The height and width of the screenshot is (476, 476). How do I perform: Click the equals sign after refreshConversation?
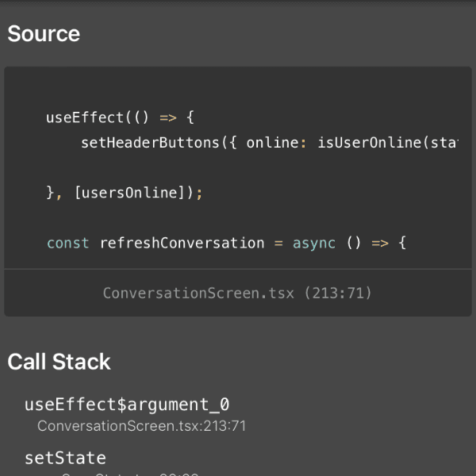pos(278,243)
